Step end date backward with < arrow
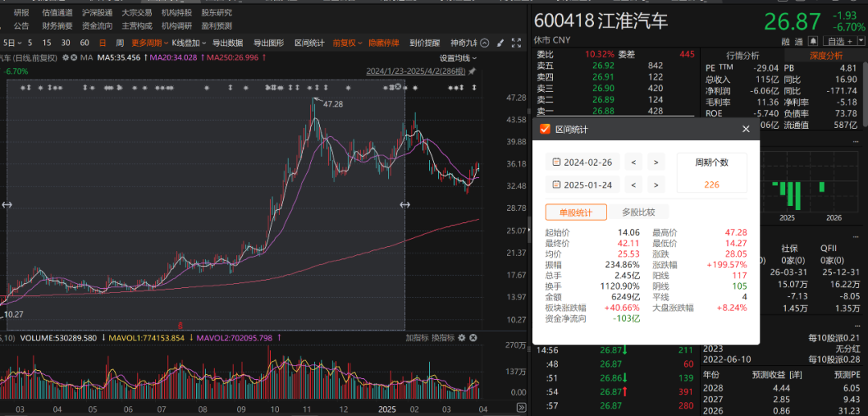 (x=633, y=184)
